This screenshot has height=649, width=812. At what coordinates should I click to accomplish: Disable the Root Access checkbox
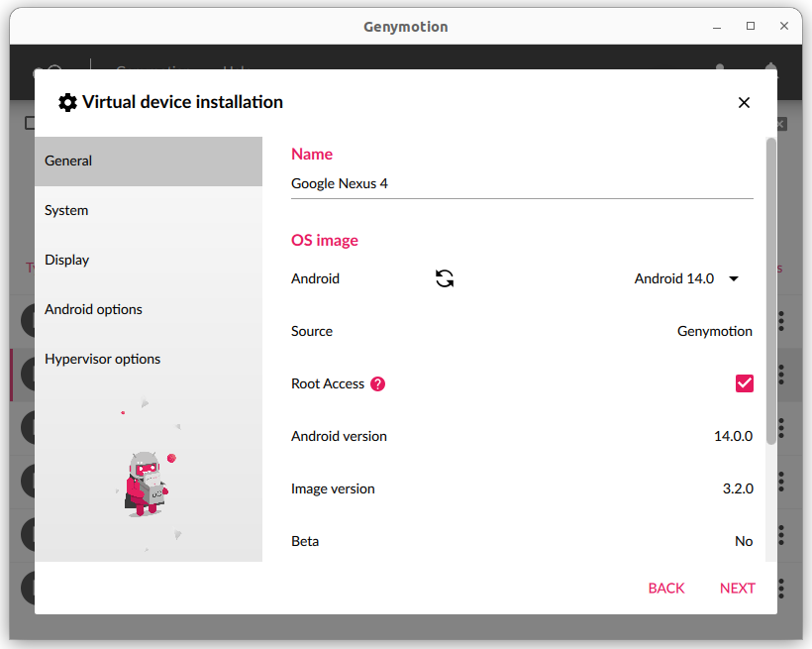[744, 383]
